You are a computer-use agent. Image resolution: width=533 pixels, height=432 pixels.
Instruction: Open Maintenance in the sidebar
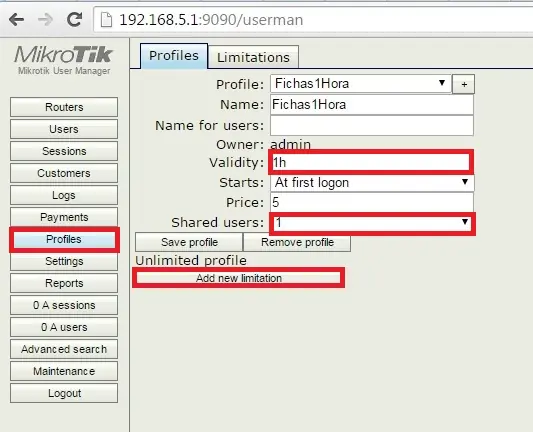click(64, 371)
